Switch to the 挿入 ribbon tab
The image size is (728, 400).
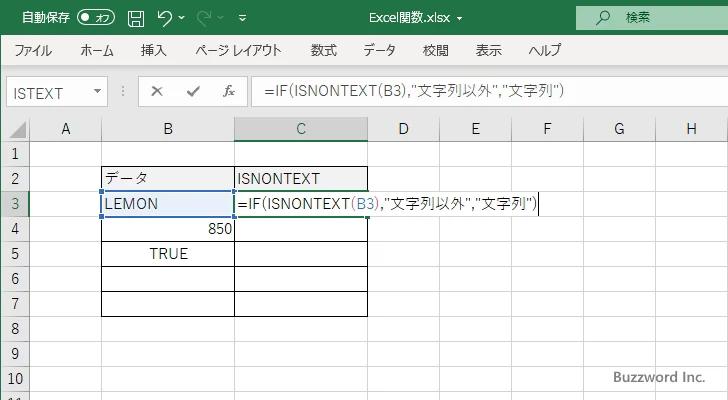[x=154, y=50]
